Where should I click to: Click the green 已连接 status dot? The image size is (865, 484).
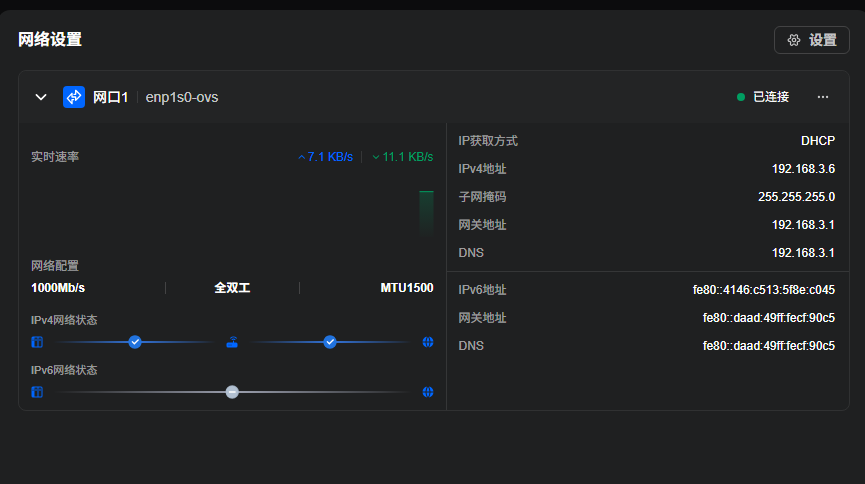point(741,97)
